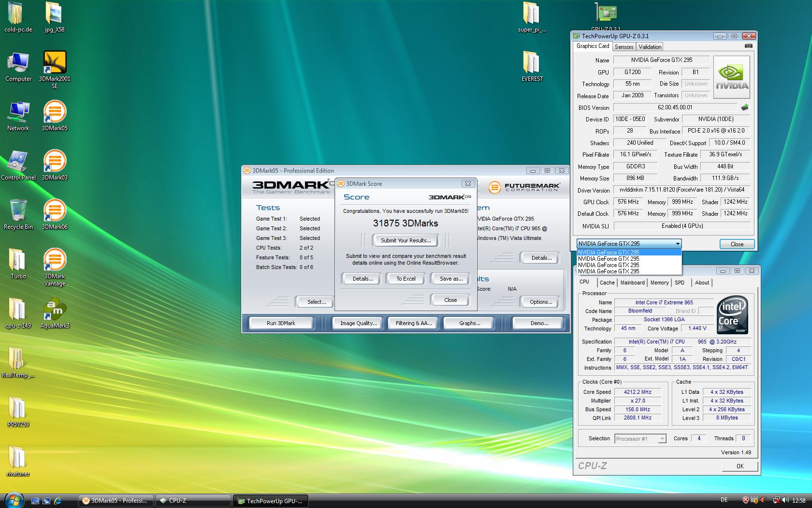The width and height of the screenshot is (812, 508).
Task: Launch 3DMark Vantage shortcut
Action: [x=55, y=268]
